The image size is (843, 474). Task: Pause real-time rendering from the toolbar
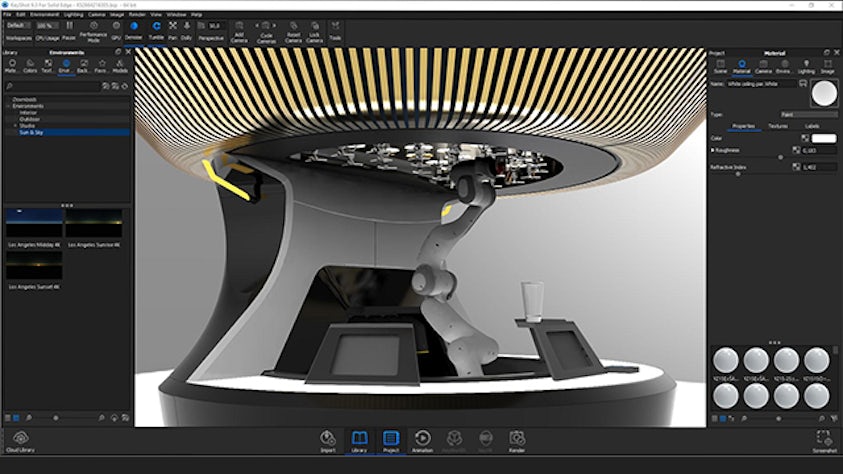point(69,31)
